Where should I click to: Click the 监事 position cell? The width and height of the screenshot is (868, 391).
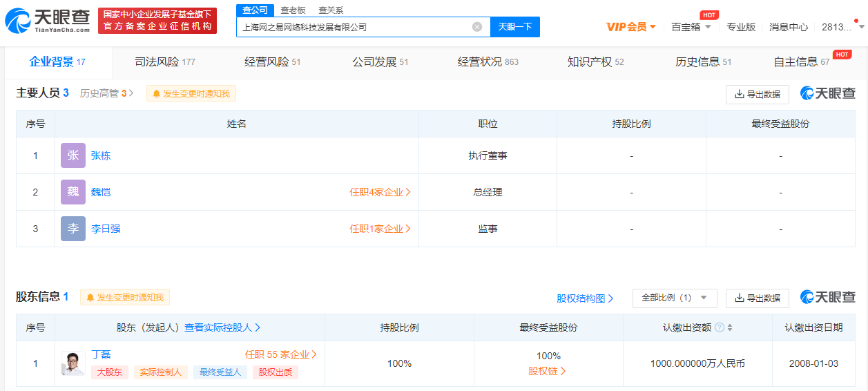pos(488,229)
